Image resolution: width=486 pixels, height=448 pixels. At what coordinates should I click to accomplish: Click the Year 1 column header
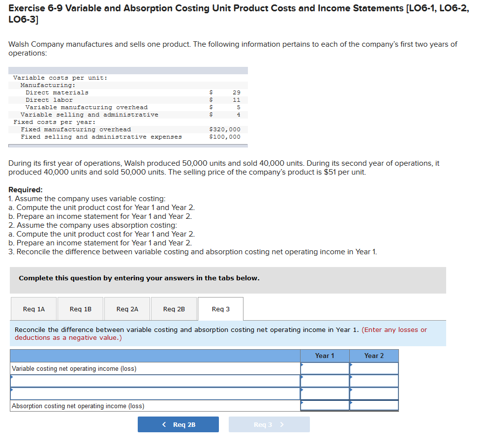[x=325, y=356]
